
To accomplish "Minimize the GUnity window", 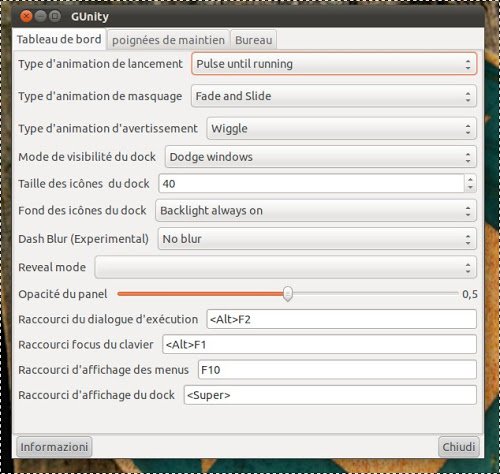I will (x=41, y=16).
